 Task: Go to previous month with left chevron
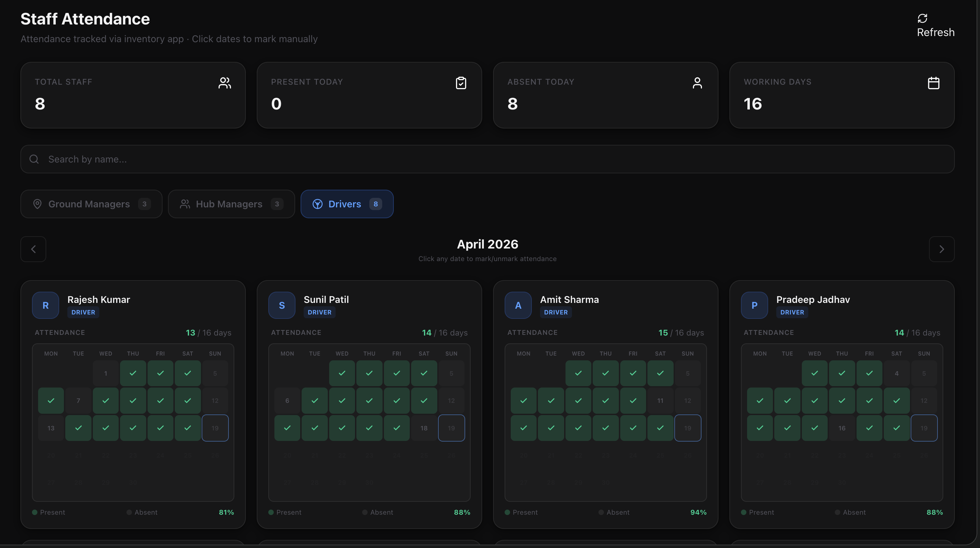[33, 249]
